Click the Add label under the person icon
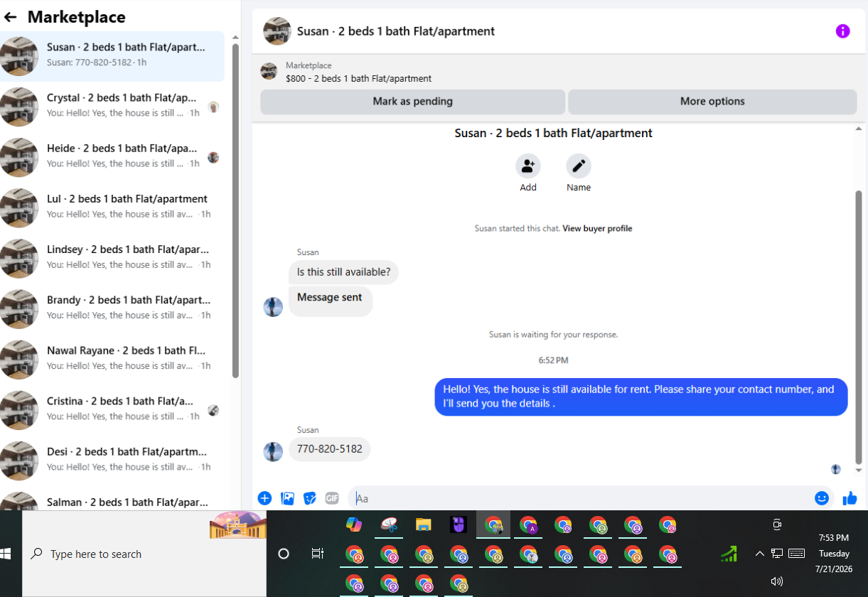Screen dimensions: 868x597 click(528, 188)
